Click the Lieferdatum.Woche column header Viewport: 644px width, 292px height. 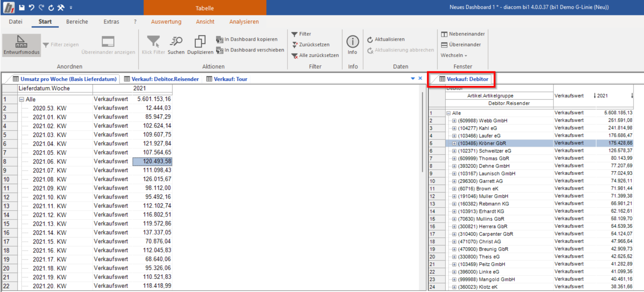tap(55, 88)
